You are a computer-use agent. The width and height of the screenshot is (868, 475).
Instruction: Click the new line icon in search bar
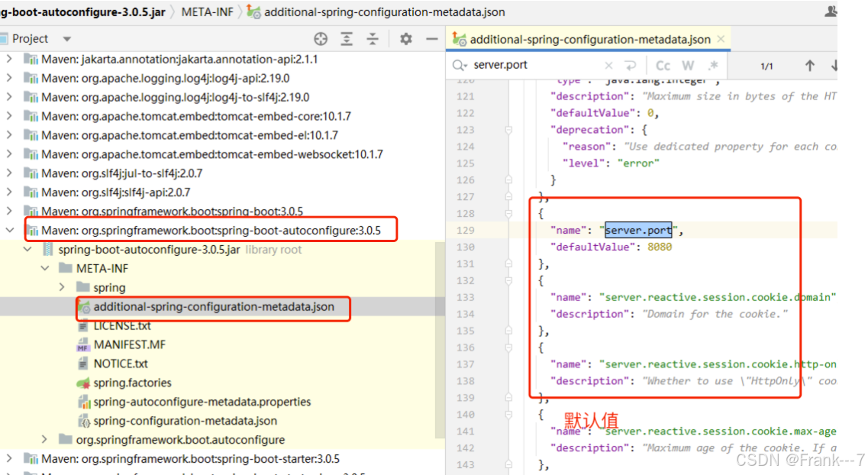(631, 66)
